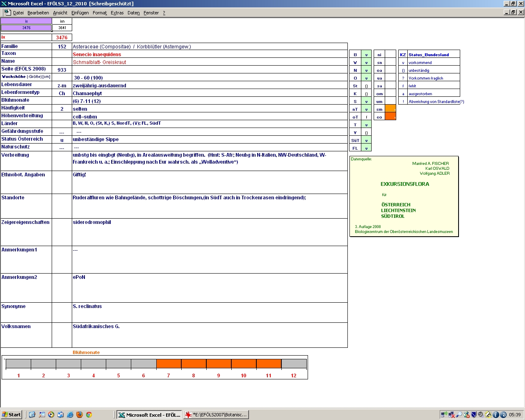Open the ? help menu
This screenshot has height=420, width=525.
(164, 13)
